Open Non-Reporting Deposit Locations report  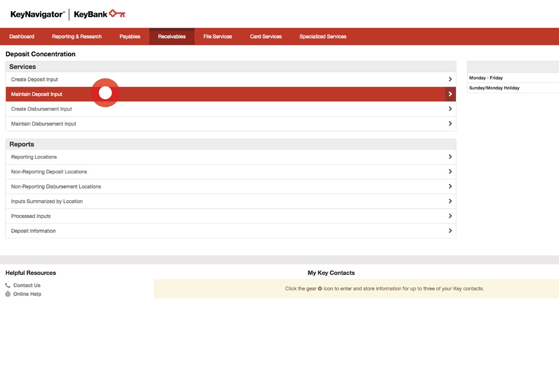click(49, 171)
